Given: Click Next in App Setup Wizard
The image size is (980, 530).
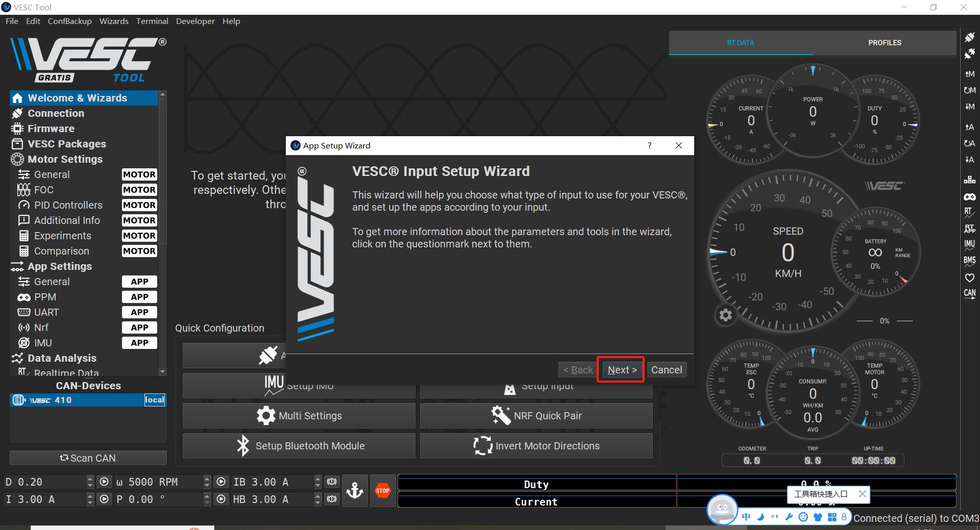Looking at the screenshot, I should point(622,370).
